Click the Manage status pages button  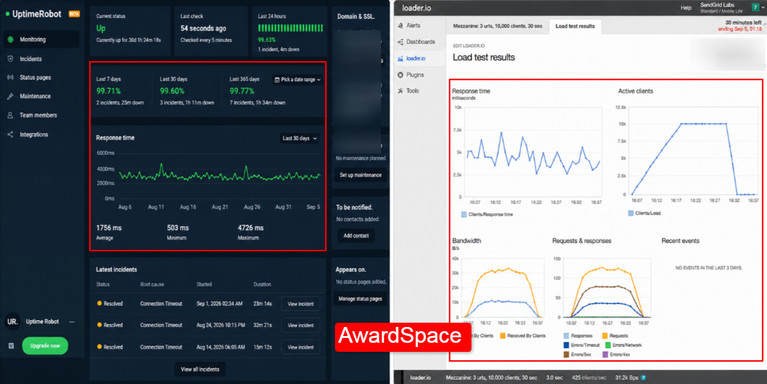tap(360, 299)
